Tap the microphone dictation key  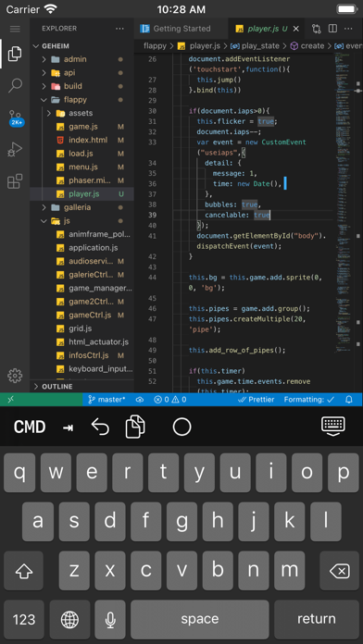[x=110, y=619]
